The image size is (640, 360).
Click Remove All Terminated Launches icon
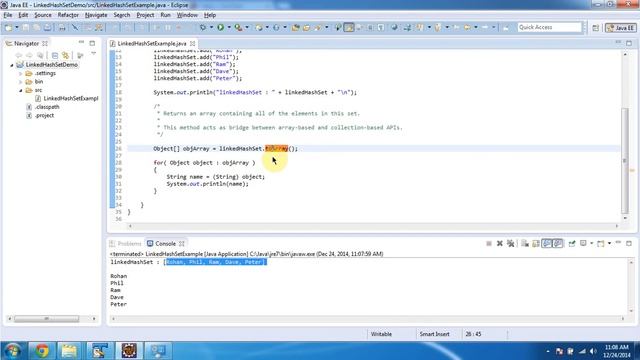[x=510, y=244]
